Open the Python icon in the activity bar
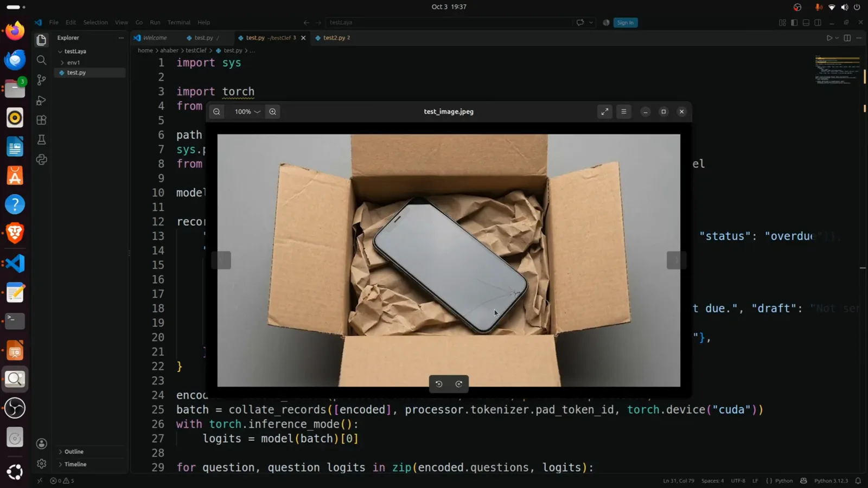The height and width of the screenshot is (488, 868). point(41,159)
